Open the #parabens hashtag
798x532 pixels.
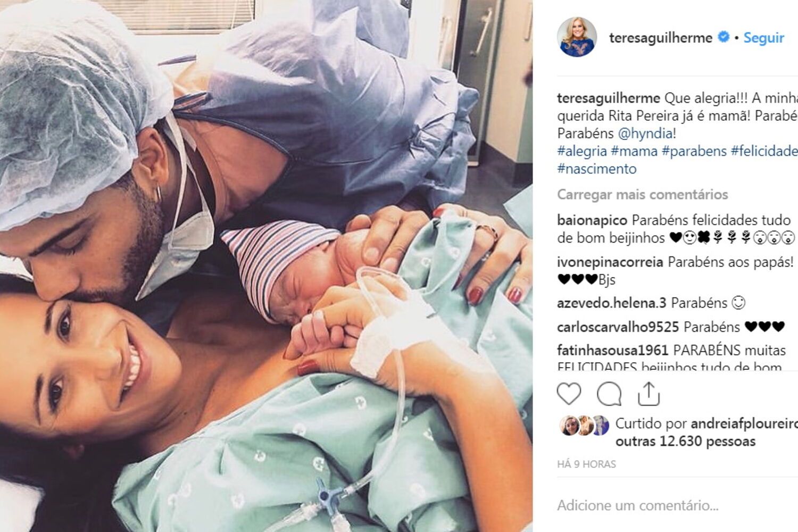[x=694, y=151]
